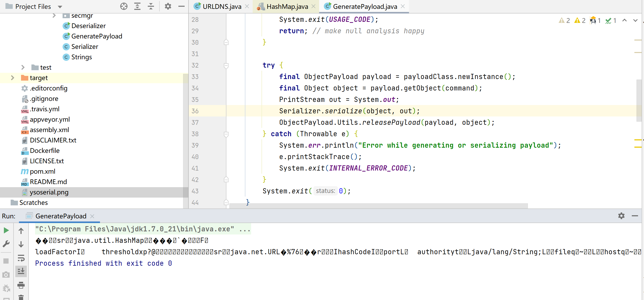Image resolution: width=644 pixels, height=300 pixels.
Task: Minimize the Run tool window
Action: (x=635, y=216)
